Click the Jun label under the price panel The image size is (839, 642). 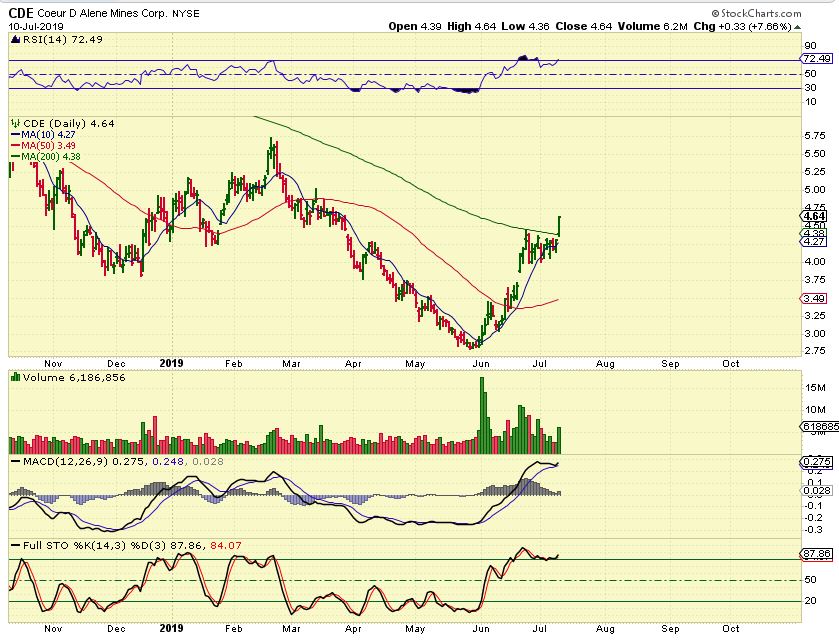tap(482, 364)
